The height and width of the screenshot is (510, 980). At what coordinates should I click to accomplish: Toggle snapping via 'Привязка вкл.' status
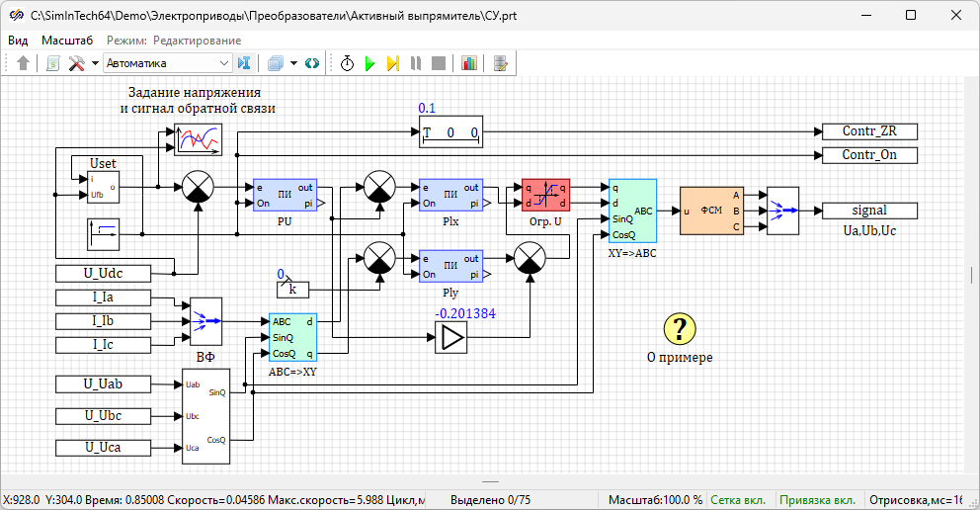[817, 500]
